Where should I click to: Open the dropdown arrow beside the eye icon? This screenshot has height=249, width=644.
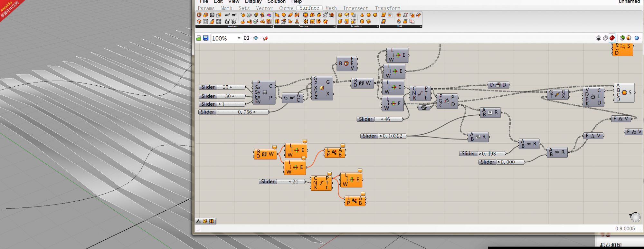tap(260, 38)
